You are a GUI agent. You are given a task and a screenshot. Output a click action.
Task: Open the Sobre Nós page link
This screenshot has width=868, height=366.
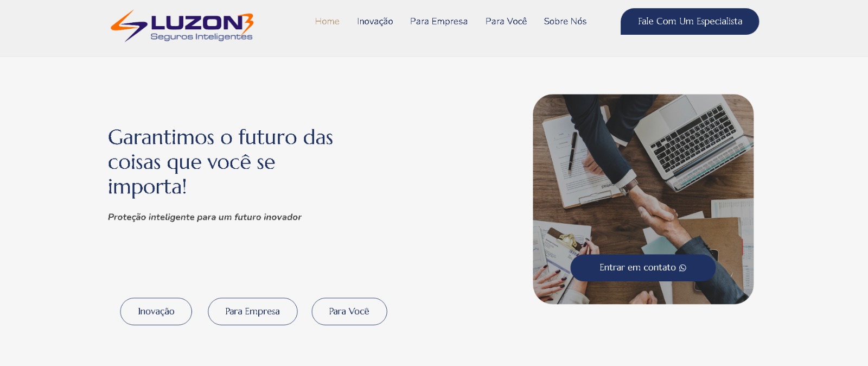tap(565, 21)
